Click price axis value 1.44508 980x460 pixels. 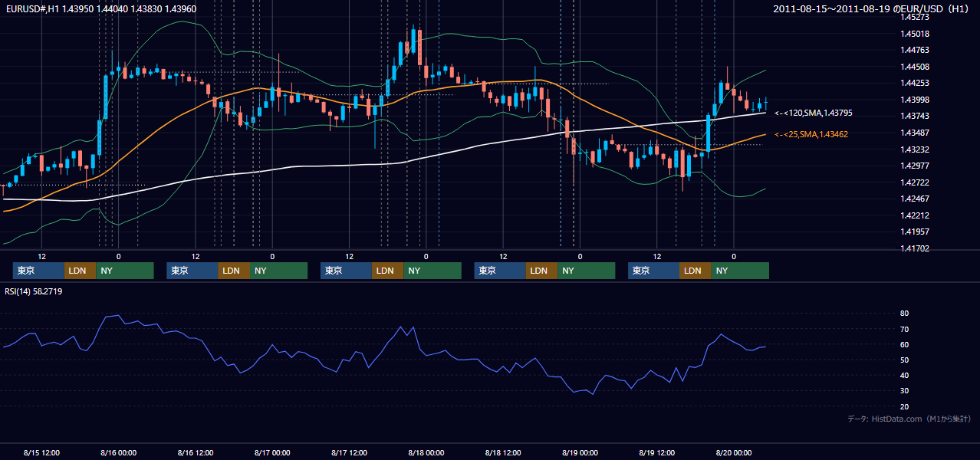[x=915, y=67]
